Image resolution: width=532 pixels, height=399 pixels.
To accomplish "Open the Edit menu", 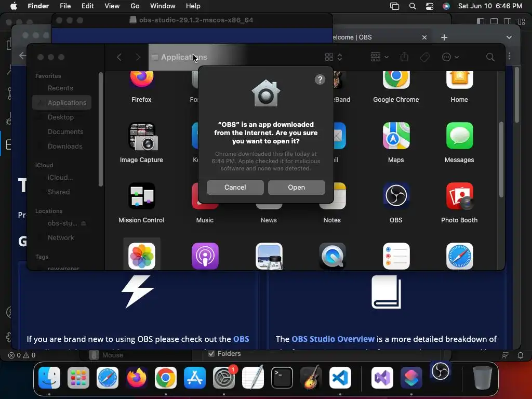I will [x=87, y=6].
